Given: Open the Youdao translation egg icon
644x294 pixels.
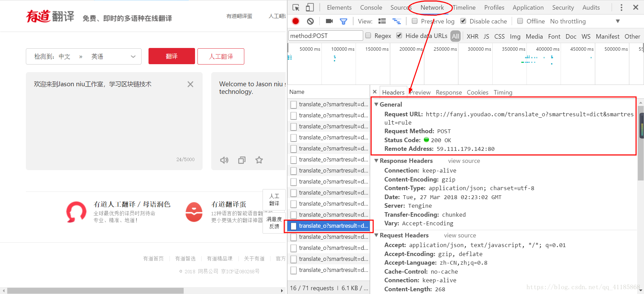Looking at the screenshot, I should click(194, 212).
